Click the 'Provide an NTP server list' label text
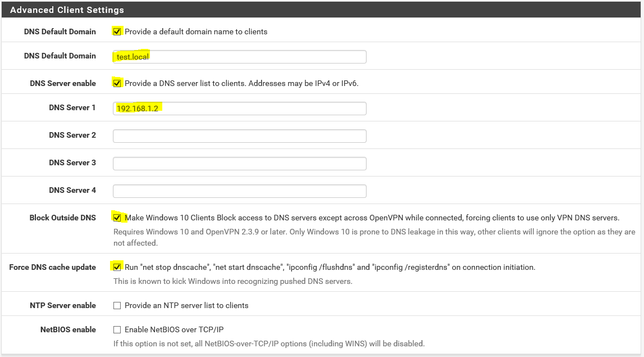This screenshot has height=357, width=644. pos(186,305)
